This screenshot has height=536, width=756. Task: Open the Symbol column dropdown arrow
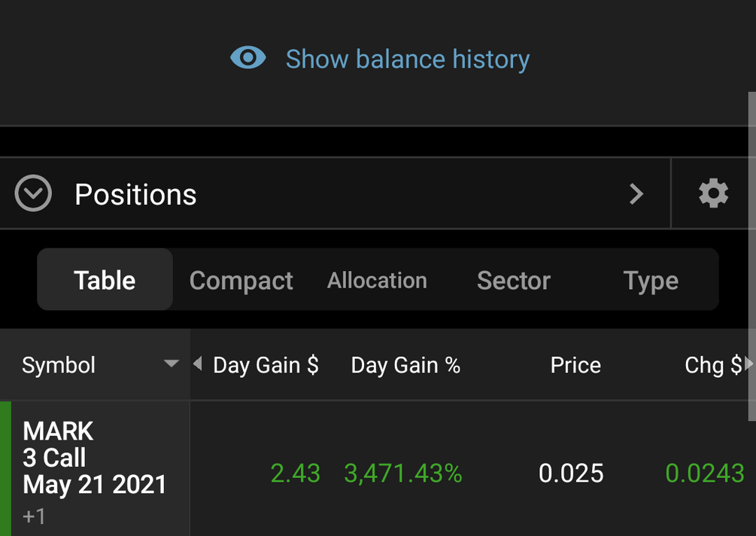point(172,364)
